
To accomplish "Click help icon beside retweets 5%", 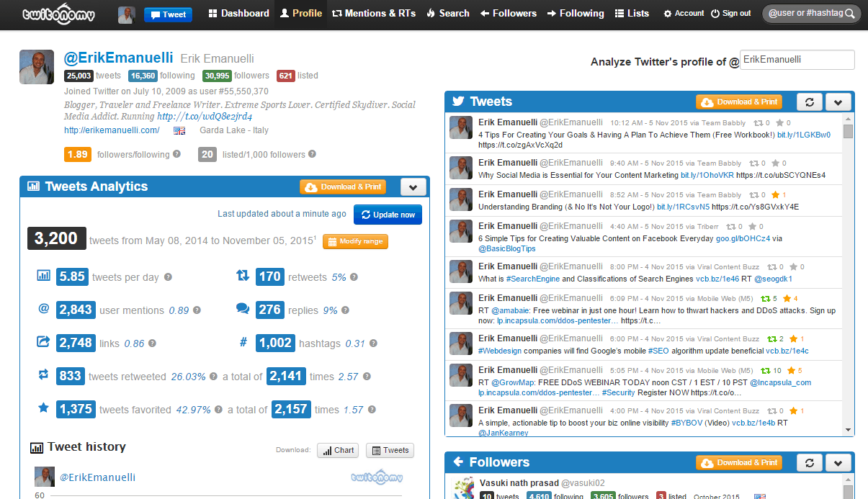I will (354, 277).
